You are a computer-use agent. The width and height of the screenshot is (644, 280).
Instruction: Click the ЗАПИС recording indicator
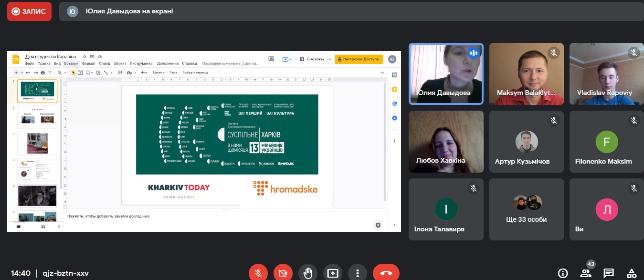point(29,11)
